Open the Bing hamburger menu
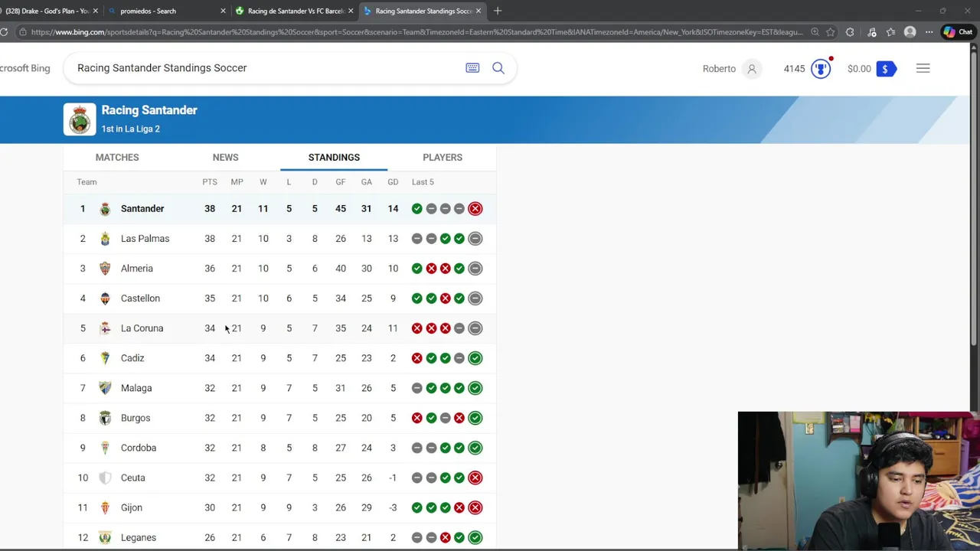Screen dimensions: 980x551 [923, 69]
